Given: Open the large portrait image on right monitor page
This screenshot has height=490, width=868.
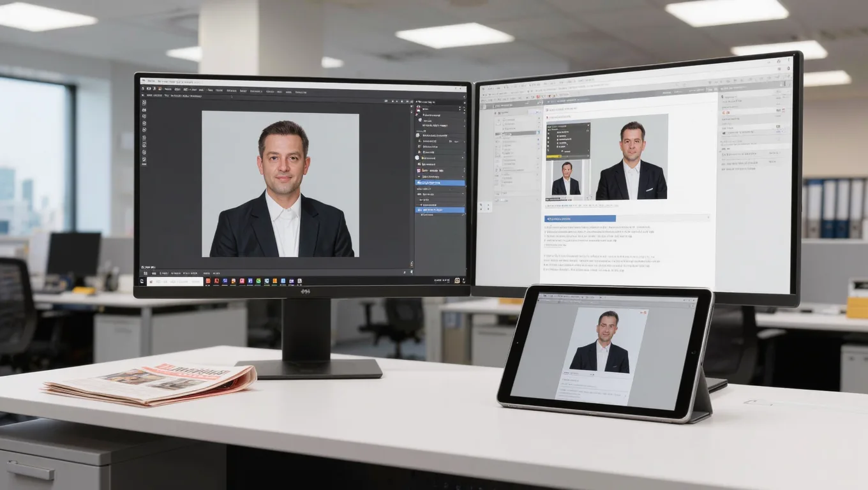Looking at the screenshot, I should [x=629, y=158].
